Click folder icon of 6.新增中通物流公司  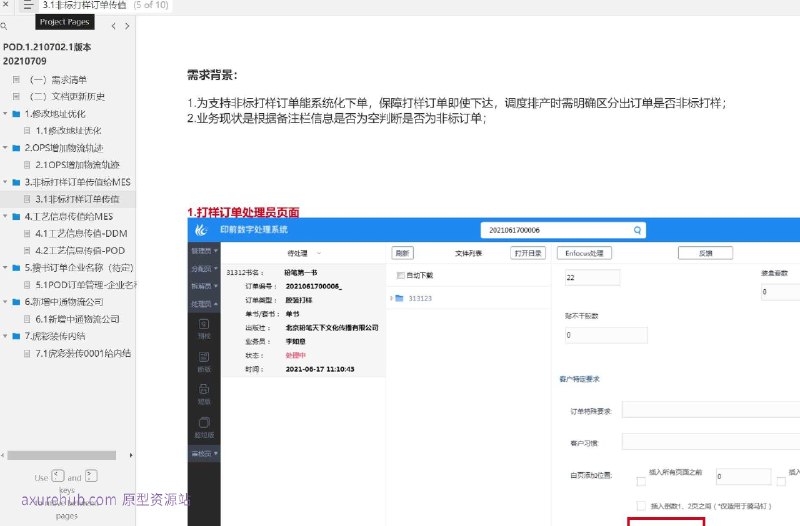point(16,302)
